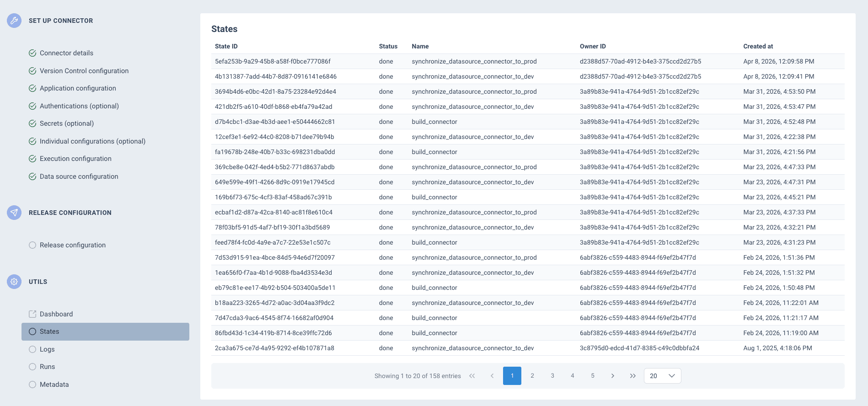
Task: Click the Created at column header
Action: [758, 46]
